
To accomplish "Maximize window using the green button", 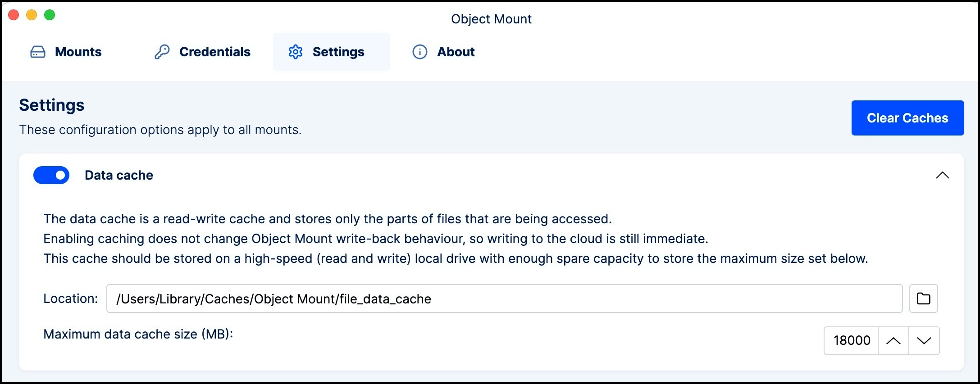I will [50, 15].
